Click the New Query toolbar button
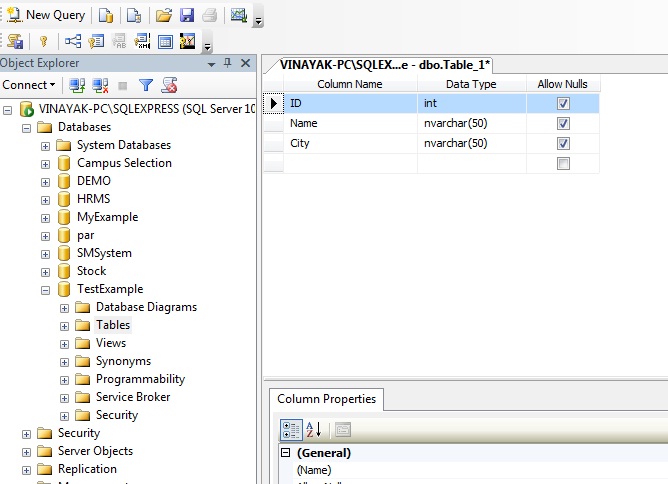 pyautogui.click(x=46, y=15)
